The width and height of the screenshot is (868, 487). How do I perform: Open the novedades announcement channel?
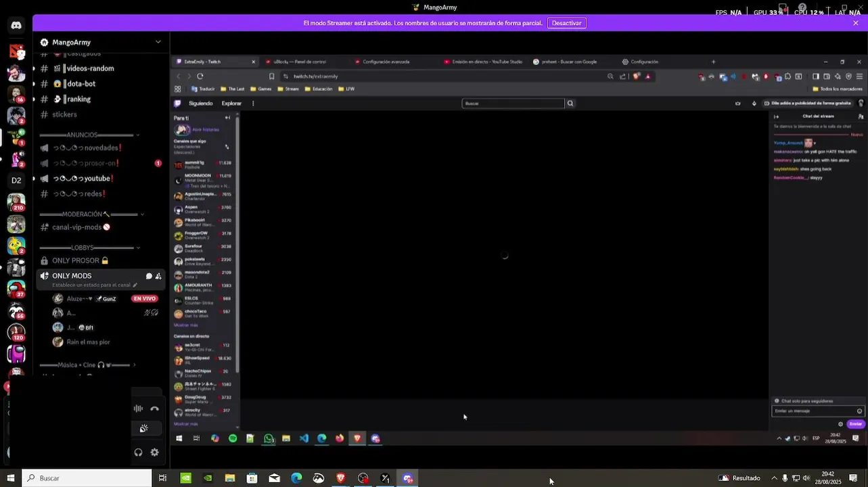click(100, 147)
